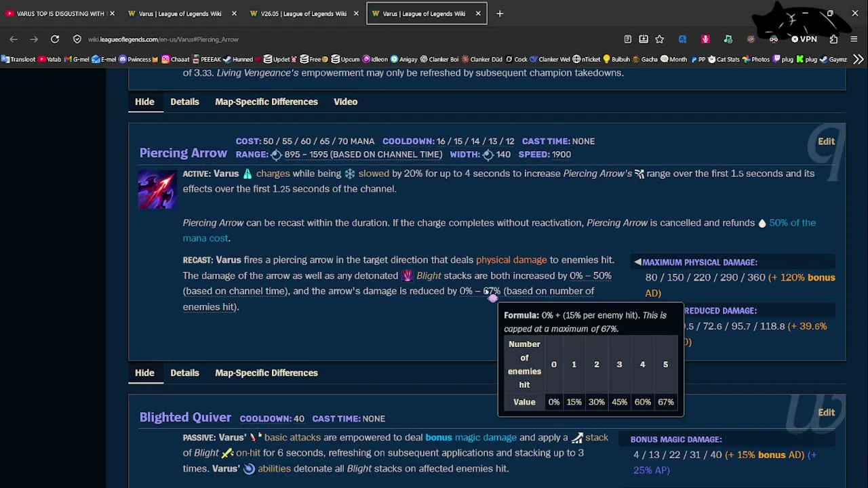Click the forward navigation arrow
868x488 pixels.
34,39
